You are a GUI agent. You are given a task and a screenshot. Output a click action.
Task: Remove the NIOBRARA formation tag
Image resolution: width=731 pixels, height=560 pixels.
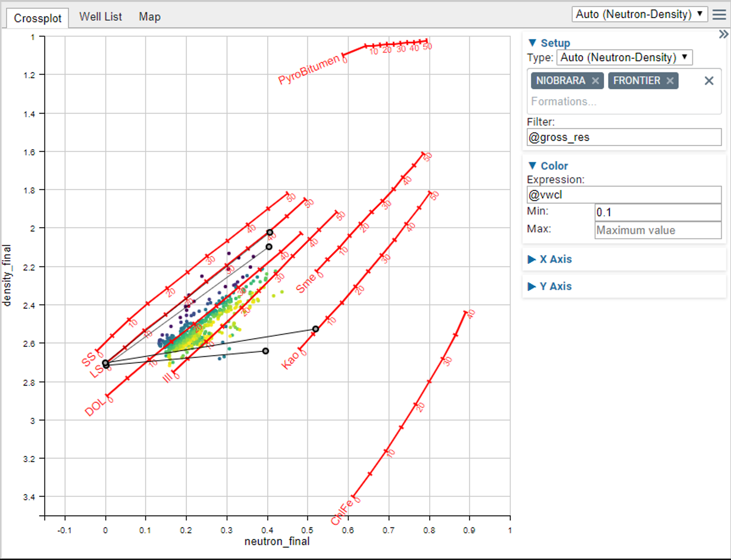595,81
